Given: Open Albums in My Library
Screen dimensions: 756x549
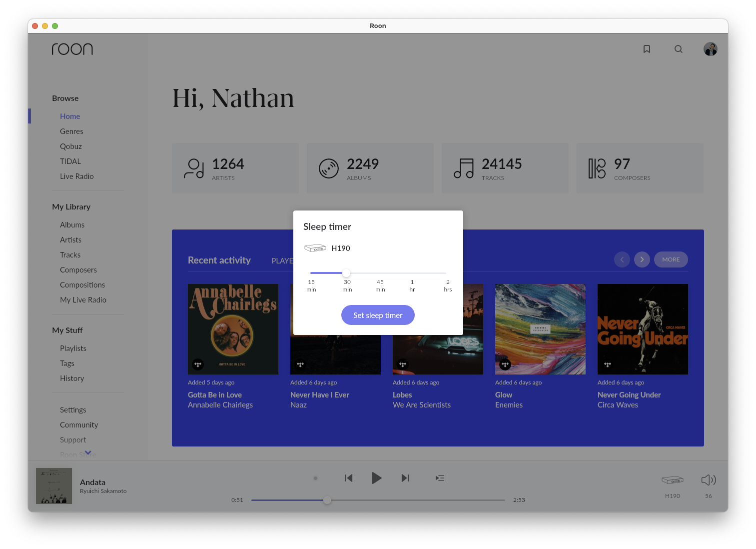Looking at the screenshot, I should point(72,224).
